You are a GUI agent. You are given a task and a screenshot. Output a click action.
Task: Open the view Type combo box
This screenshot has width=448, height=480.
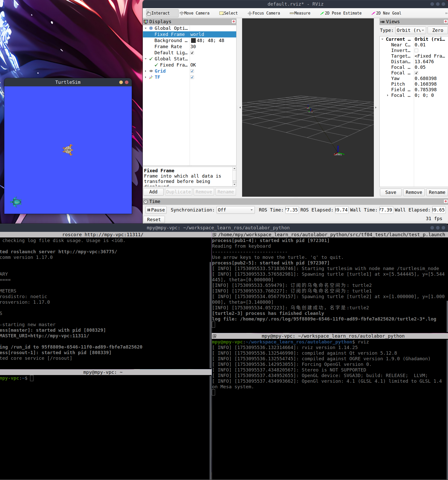(x=411, y=30)
